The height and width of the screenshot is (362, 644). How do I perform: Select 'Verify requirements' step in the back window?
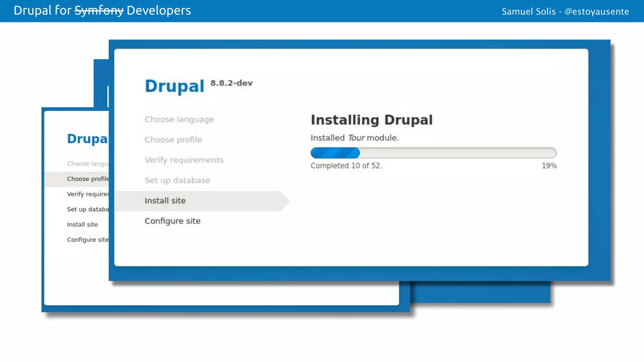(88, 194)
